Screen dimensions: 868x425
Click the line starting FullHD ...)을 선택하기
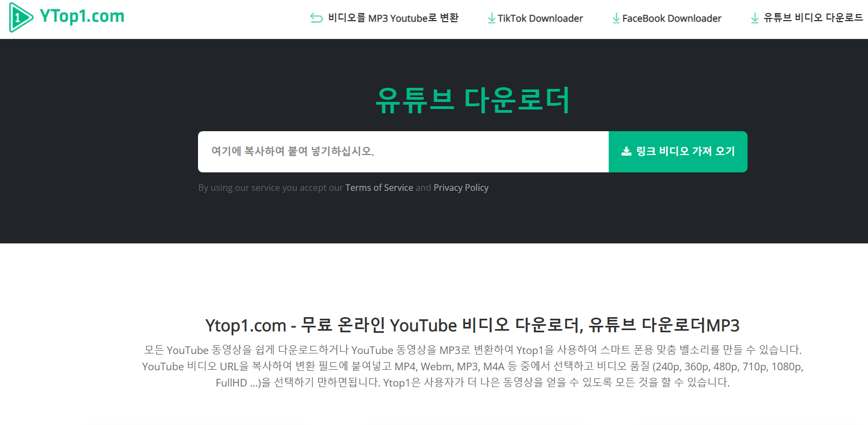pos(473,383)
